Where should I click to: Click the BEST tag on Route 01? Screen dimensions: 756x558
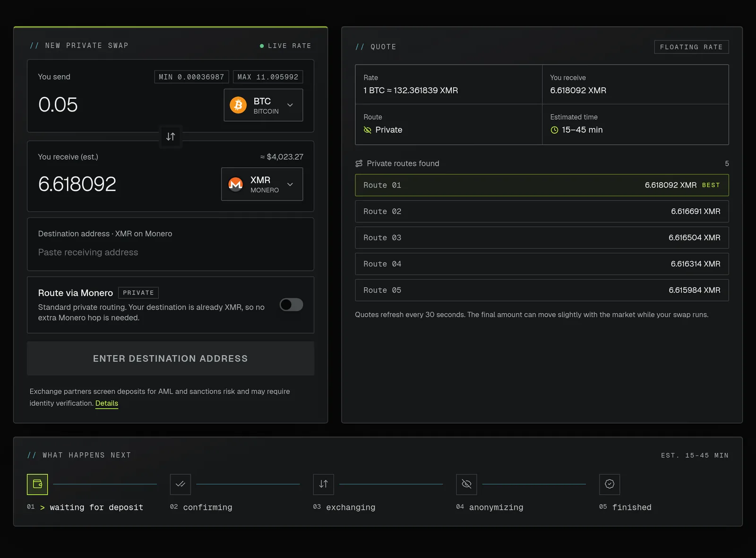711,185
